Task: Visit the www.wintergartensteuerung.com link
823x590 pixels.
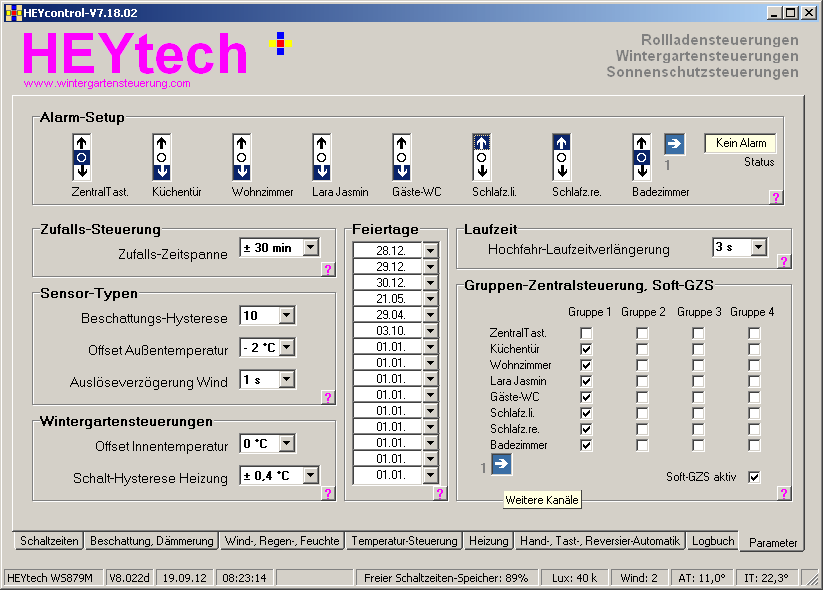Action: 107,83
